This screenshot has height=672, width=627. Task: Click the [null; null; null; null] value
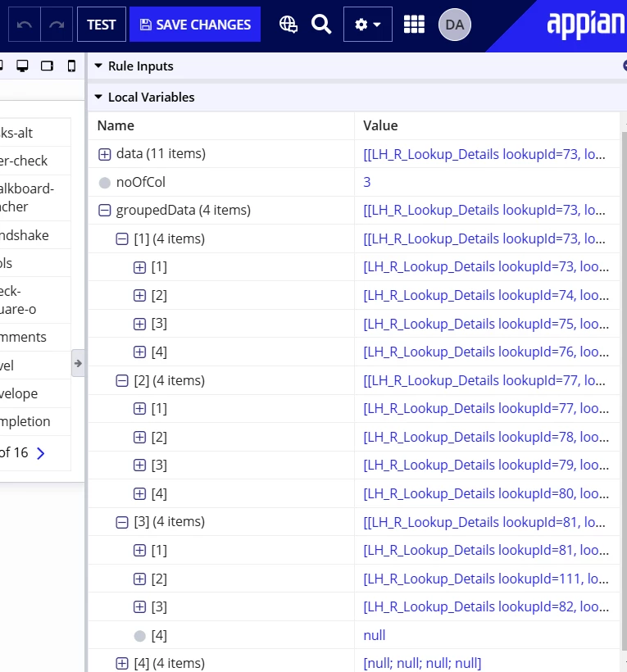(x=422, y=664)
